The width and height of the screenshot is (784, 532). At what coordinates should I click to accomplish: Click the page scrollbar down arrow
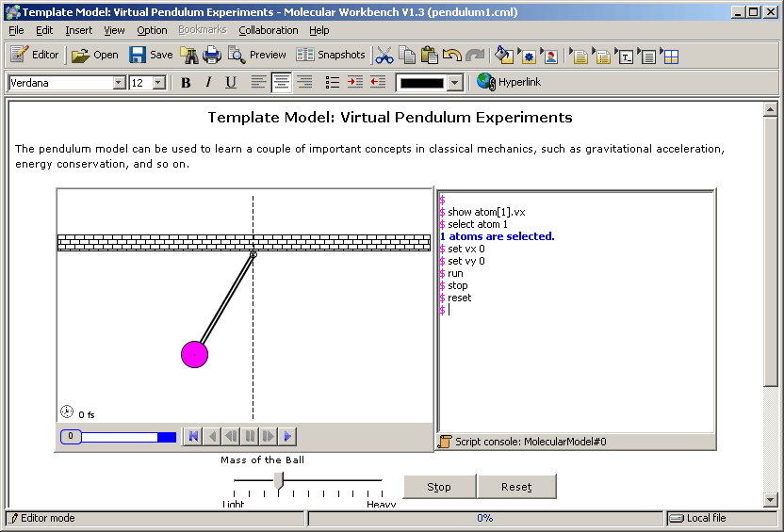click(x=771, y=500)
